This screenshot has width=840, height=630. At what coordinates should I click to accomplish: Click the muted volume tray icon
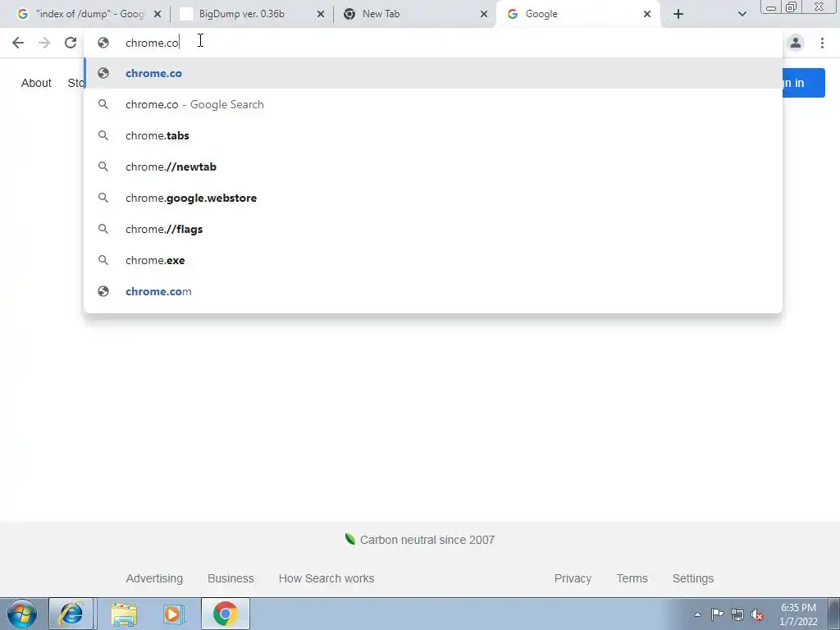(757, 614)
